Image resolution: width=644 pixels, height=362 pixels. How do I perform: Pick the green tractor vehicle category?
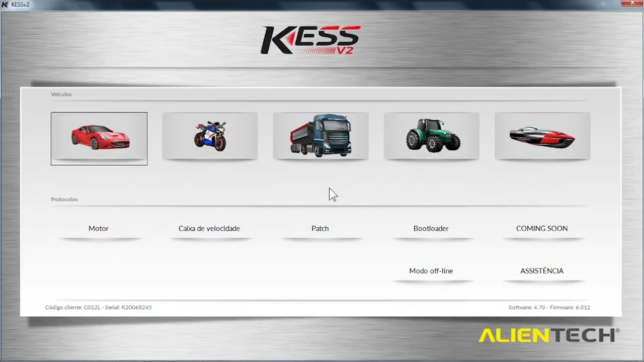click(432, 136)
